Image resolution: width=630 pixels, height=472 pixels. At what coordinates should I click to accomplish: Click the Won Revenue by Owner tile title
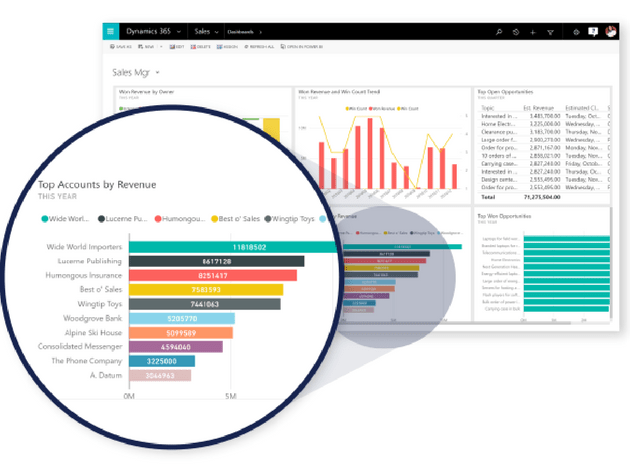pos(146,92)
